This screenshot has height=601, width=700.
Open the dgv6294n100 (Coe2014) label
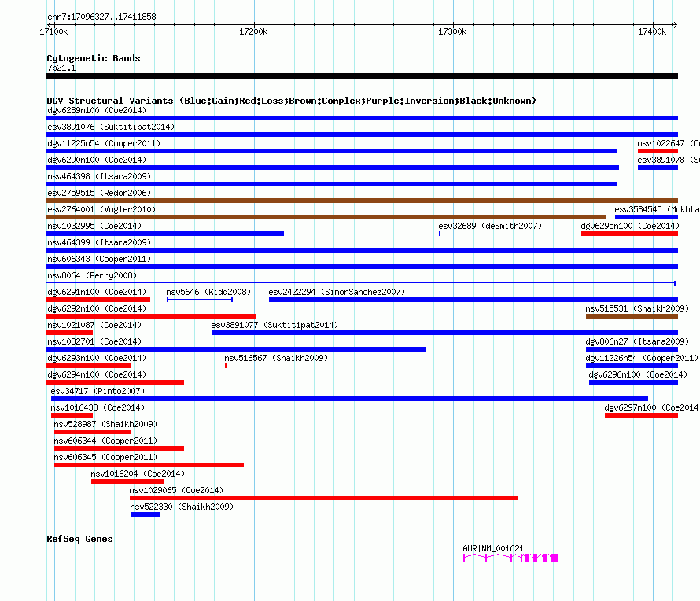pyautogui.click(x=97, y=374)
